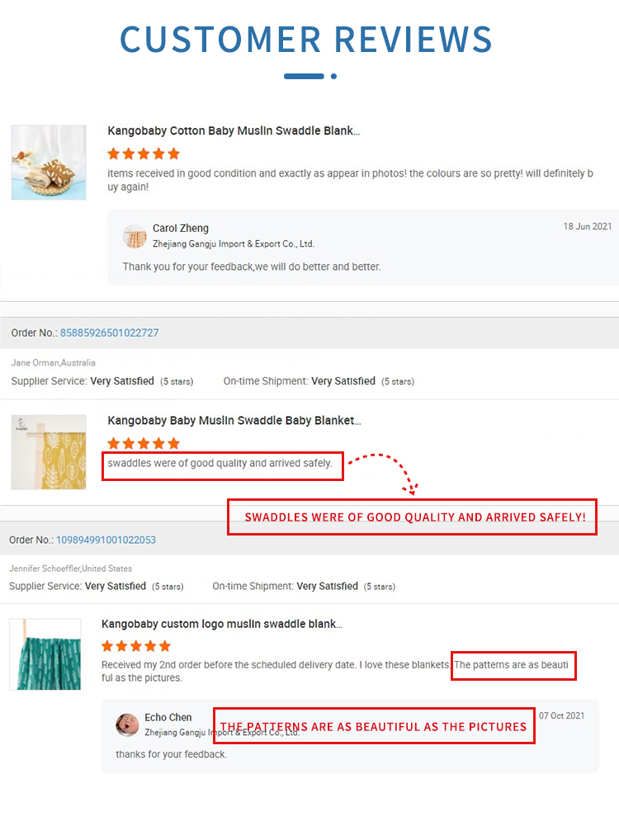Viewport: 619px width, 840px height.
Task: Click five-star rating of first review
Action: [x=144, y=153]
